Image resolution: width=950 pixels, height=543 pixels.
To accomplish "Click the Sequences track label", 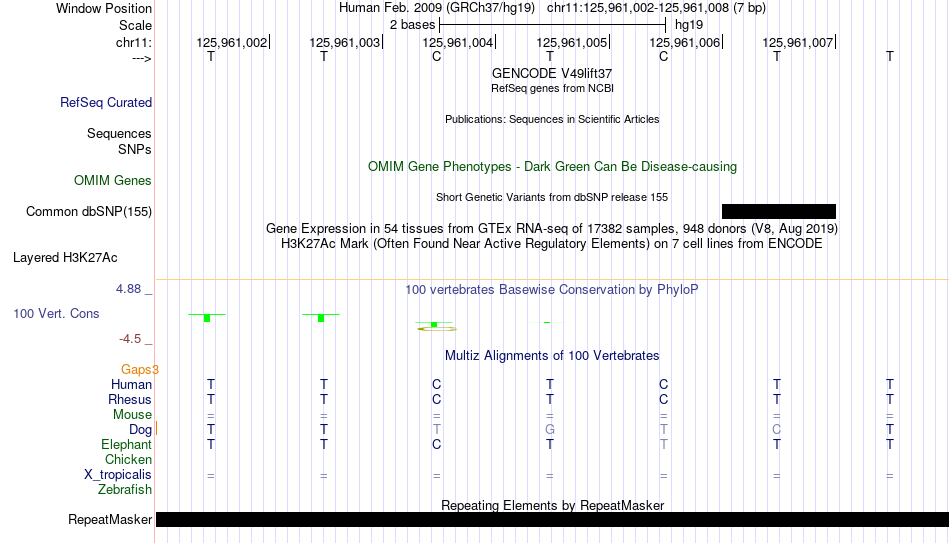I will click(119, 133).
